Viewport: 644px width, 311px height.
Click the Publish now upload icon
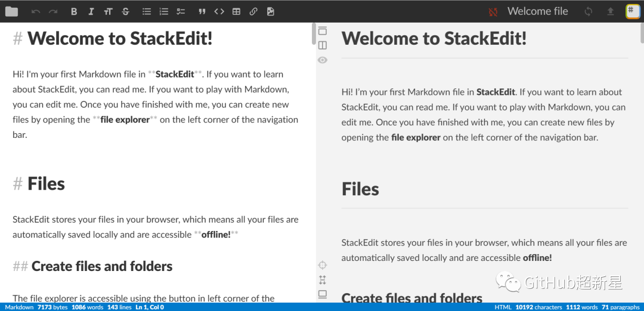pos(611,11)
